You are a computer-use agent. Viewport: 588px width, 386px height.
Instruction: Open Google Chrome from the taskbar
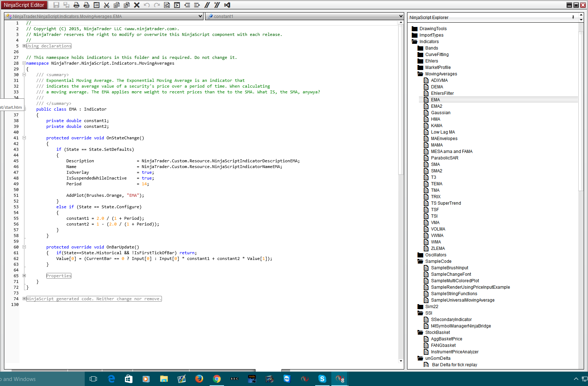216,379
